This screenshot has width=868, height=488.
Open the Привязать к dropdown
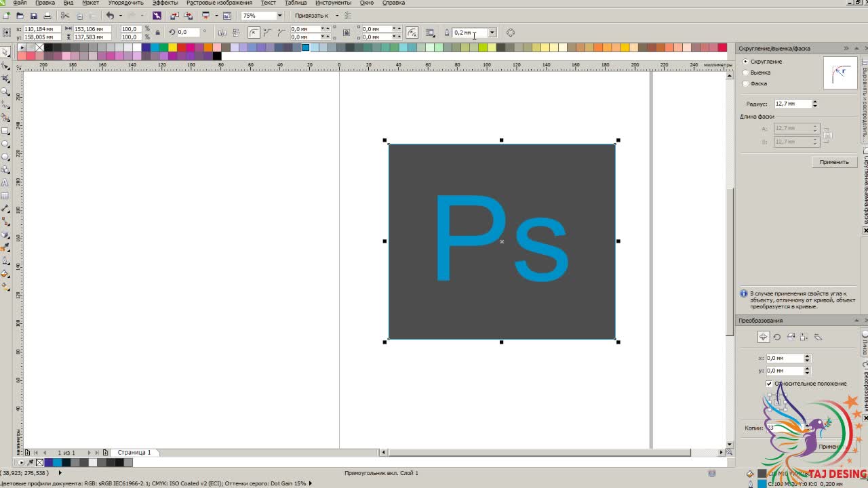click(337, 15)
